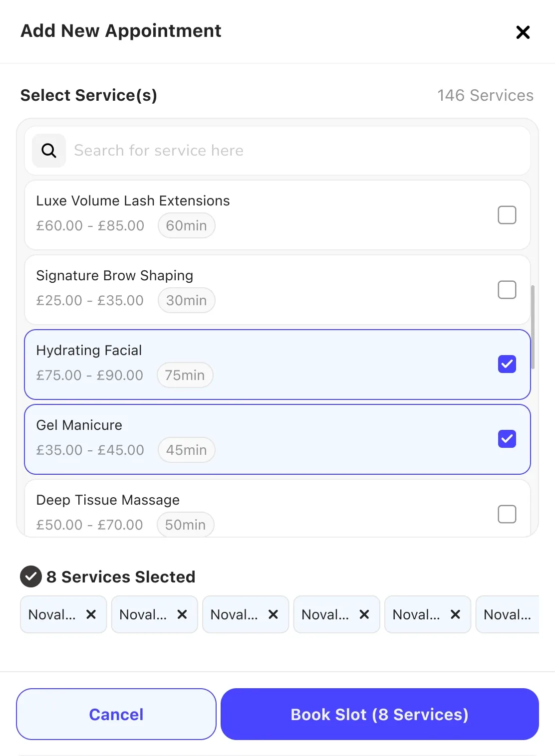Click the 8 Services Selected checkmark icon

point(31,576)
